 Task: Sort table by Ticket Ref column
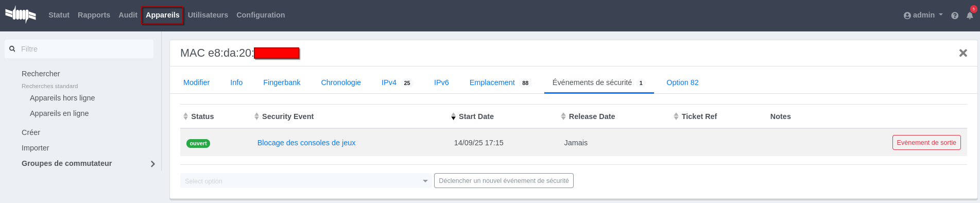point(695,116)
